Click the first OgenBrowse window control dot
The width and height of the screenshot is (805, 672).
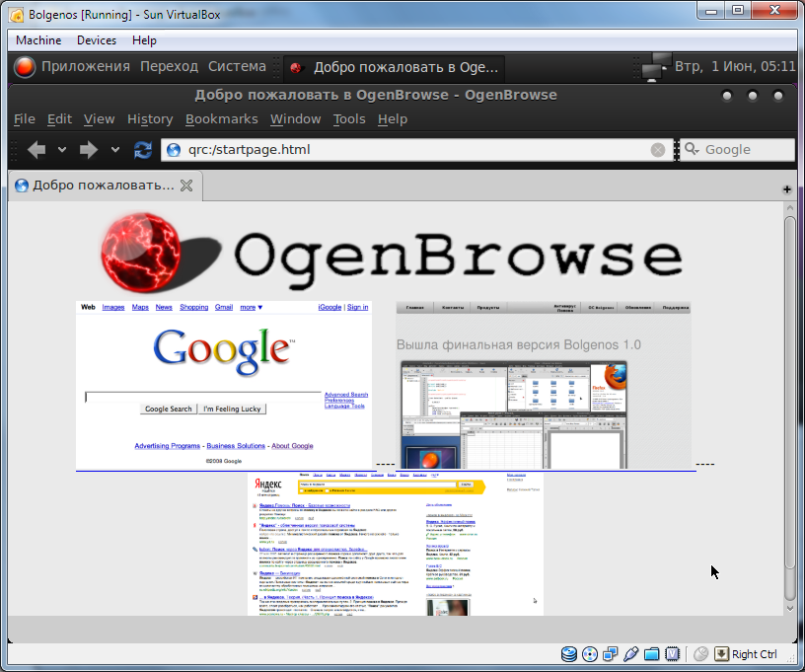[x=727, y=96]
